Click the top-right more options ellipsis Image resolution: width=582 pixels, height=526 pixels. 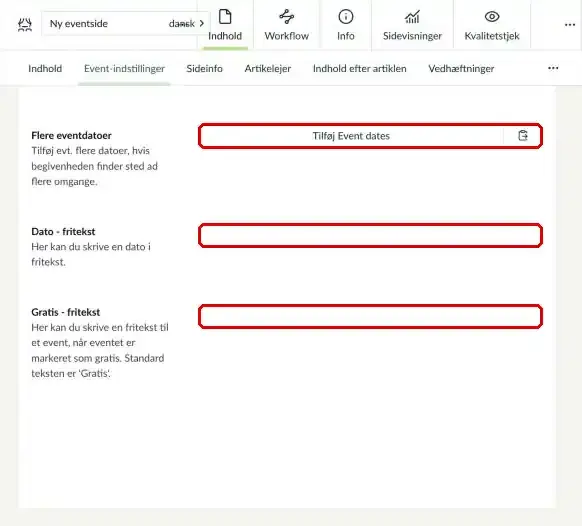click(x=570, y=25)
